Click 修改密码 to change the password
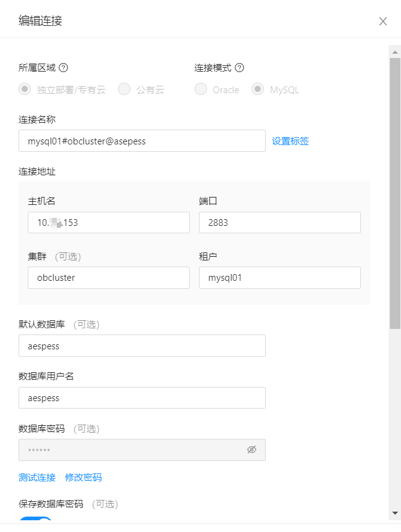 tap(82, 478)
